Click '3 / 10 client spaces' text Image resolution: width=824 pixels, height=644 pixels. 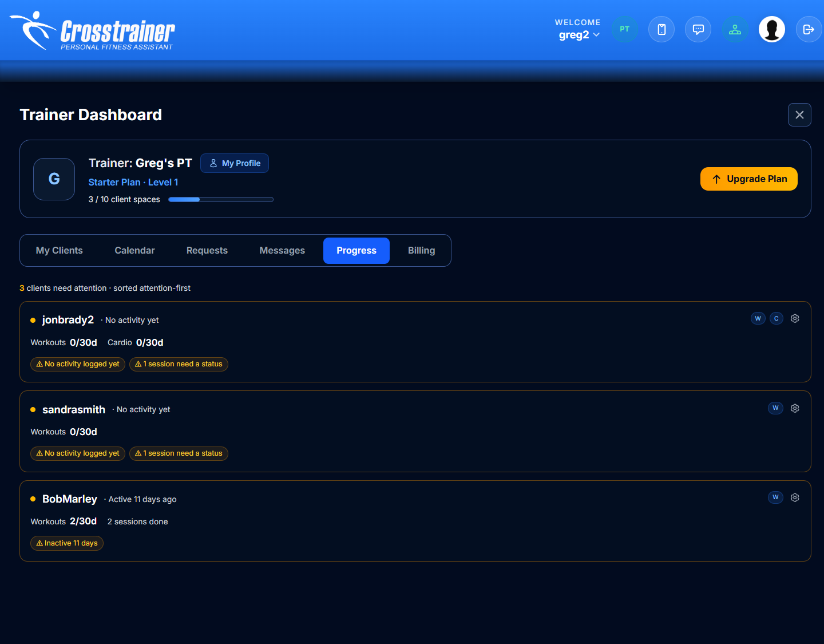[124, 199]
